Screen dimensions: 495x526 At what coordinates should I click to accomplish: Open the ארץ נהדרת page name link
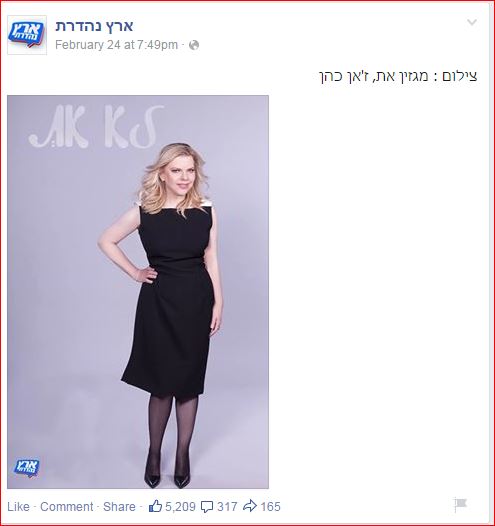(x=94, y=26)
